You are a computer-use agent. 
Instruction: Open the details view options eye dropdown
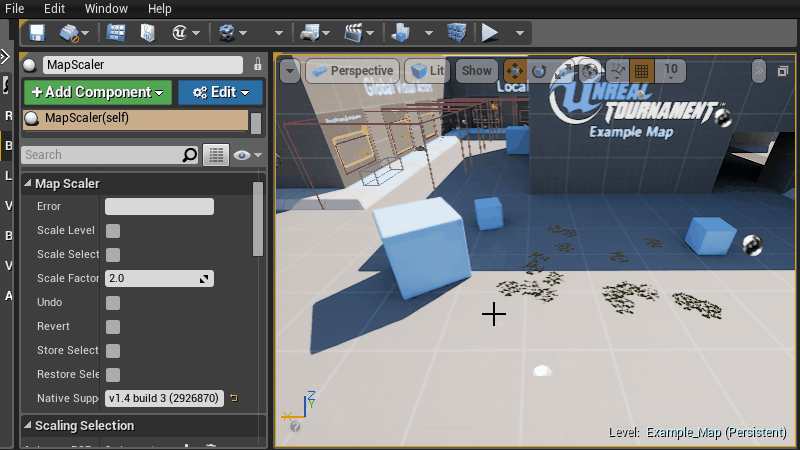247,155
